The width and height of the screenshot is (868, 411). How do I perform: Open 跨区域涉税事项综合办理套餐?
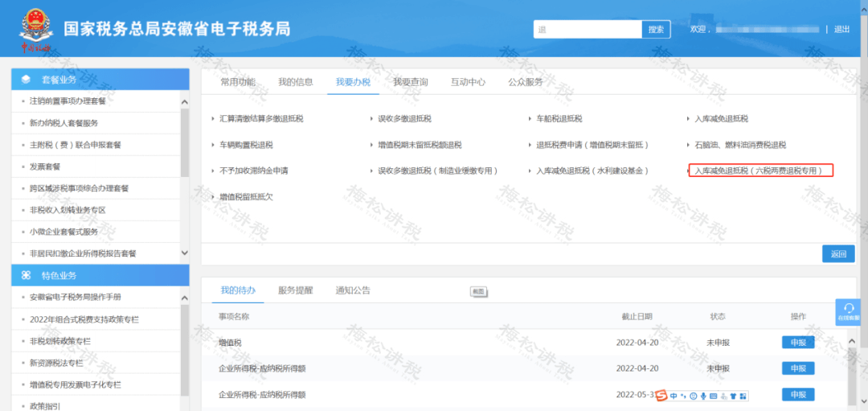tap(79, 188)
